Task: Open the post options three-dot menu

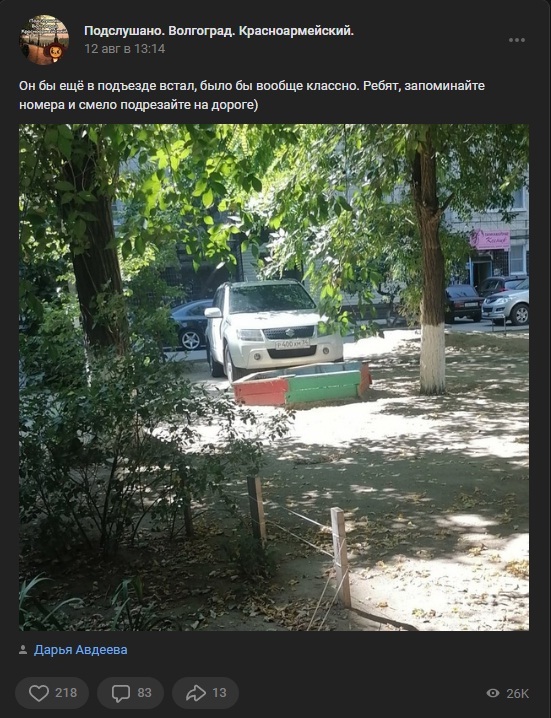Action: tap(517, 40)
